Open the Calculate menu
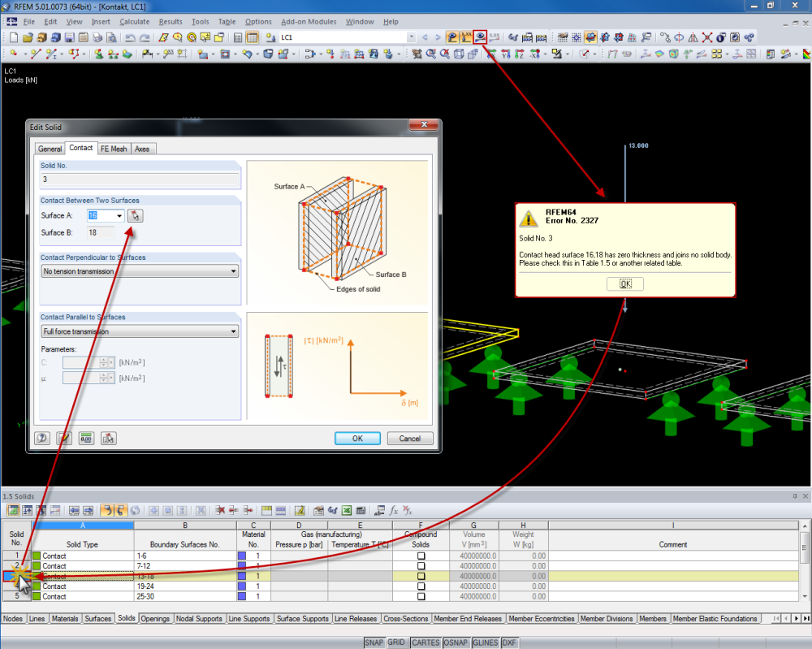This screenshot has width=812, height=649. 135,22
